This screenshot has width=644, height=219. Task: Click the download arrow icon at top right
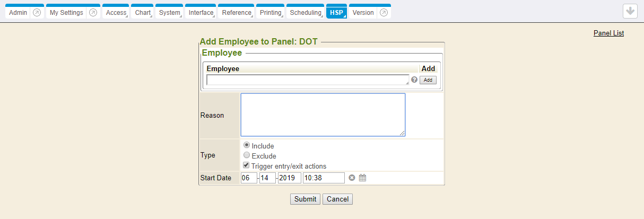pyautogui.click(x=630, y=12)
